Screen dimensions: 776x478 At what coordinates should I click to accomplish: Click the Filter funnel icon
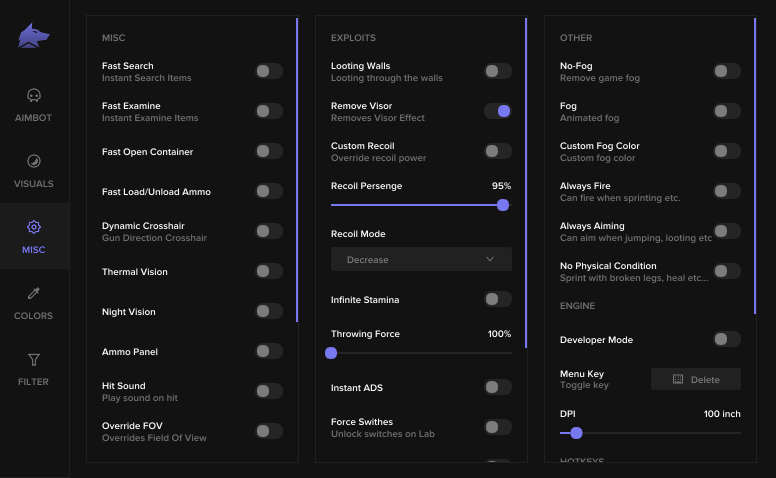(34, 359)
